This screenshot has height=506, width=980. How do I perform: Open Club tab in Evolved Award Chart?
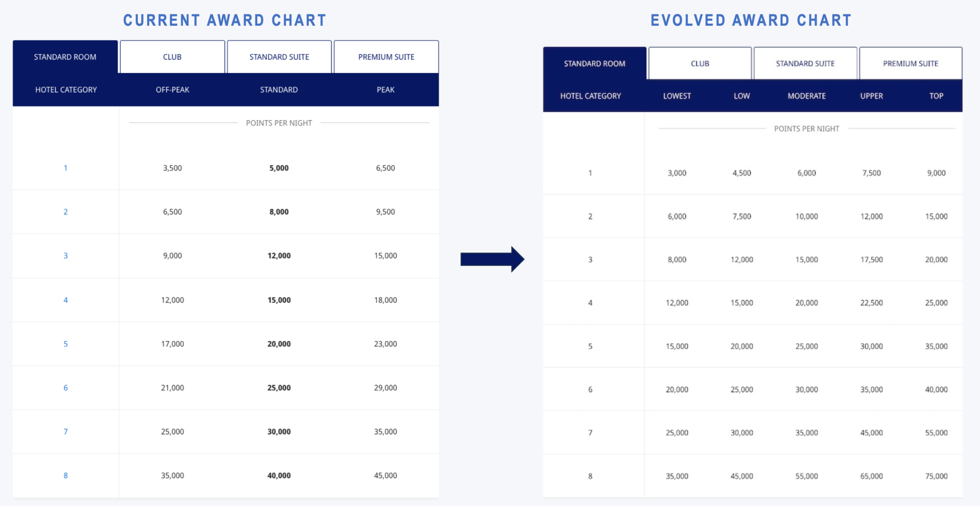tap(700, 64)
